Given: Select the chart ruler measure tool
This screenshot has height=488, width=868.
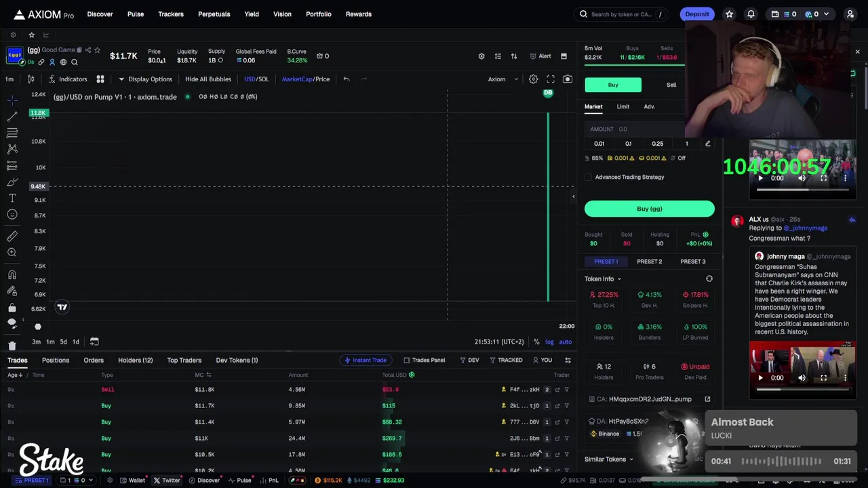Looking at the screenshot, I should click(12, 236).
